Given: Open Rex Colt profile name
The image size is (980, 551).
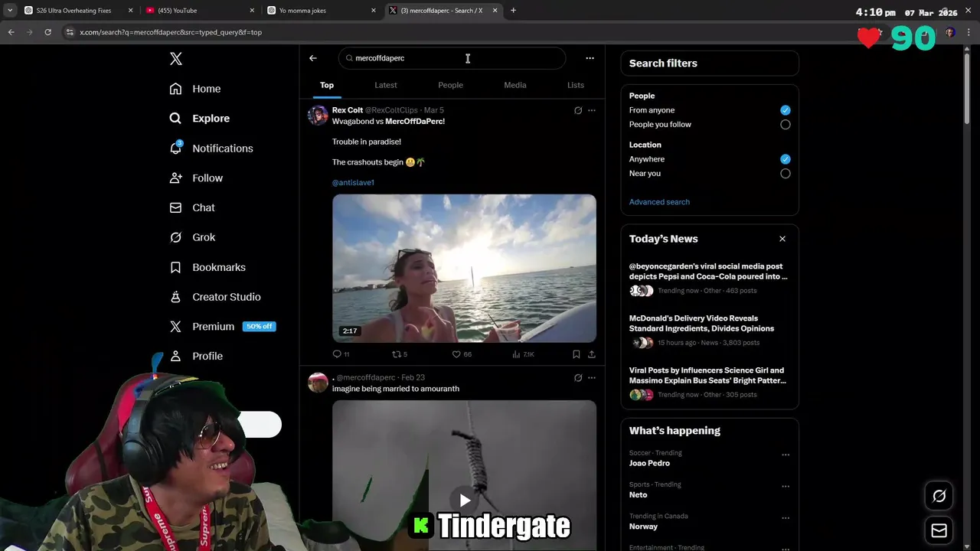Looking at the screenshot, I should (348, 110).
